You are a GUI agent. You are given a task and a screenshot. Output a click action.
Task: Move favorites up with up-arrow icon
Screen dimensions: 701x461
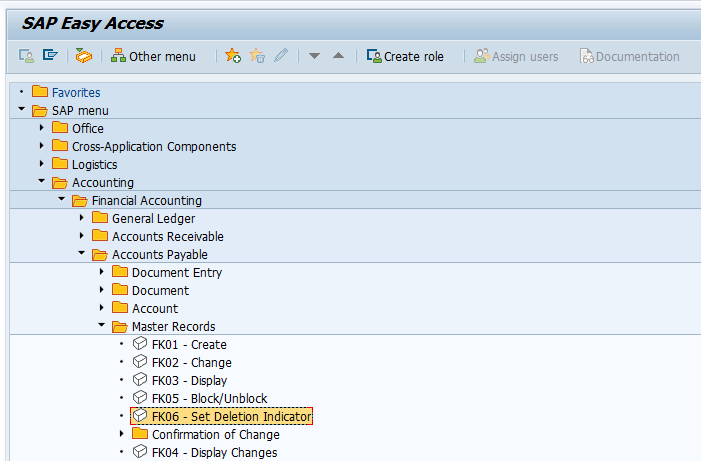click(338, 55)
